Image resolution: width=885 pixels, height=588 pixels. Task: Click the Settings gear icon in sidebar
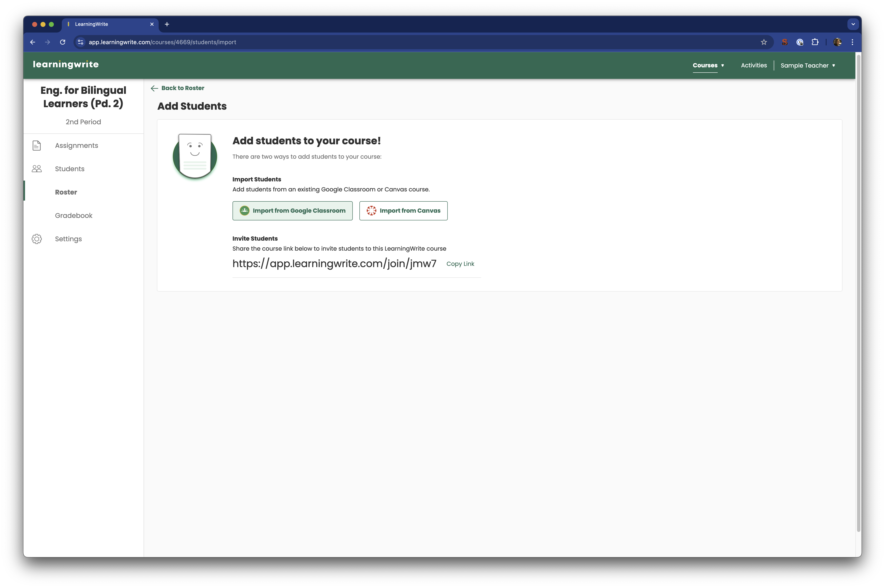tap(36, 239)
